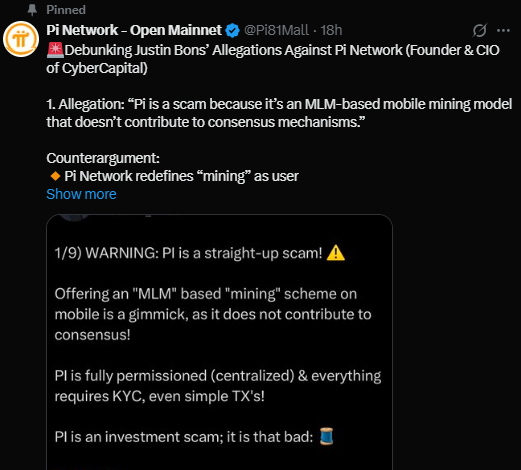Click the Pinned label
This screenshot has height=470, width=521.
point(66,10)
